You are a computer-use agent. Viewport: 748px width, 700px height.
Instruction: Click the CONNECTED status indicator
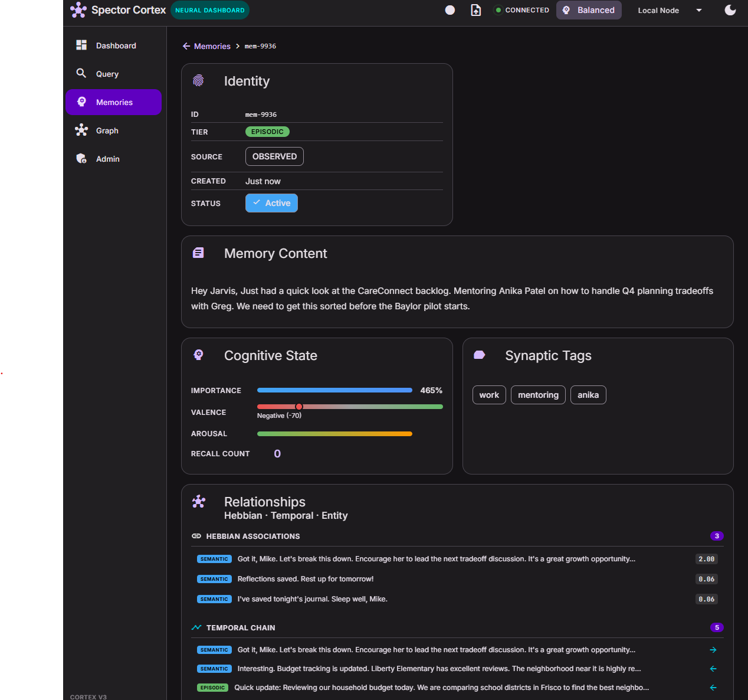pos(521,10)
